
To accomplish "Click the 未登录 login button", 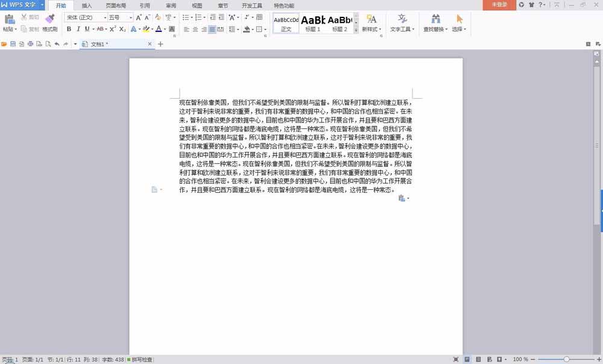I will 499,5.
